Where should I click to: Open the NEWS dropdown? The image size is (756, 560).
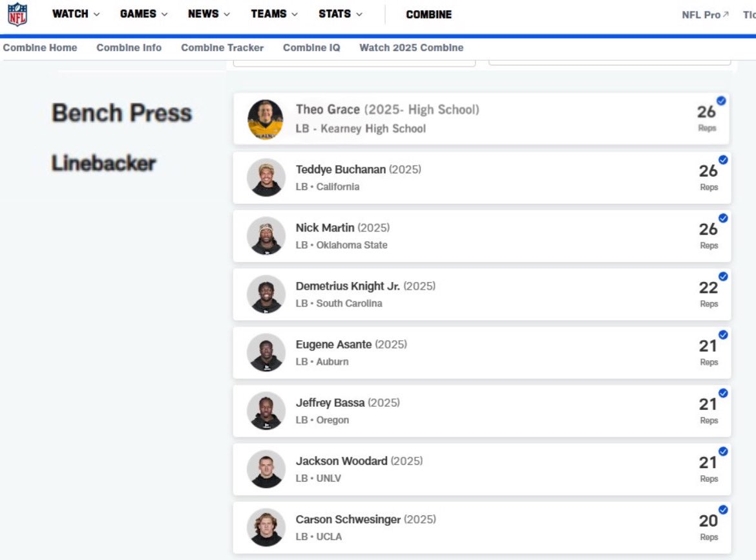[x=209, y=14]
